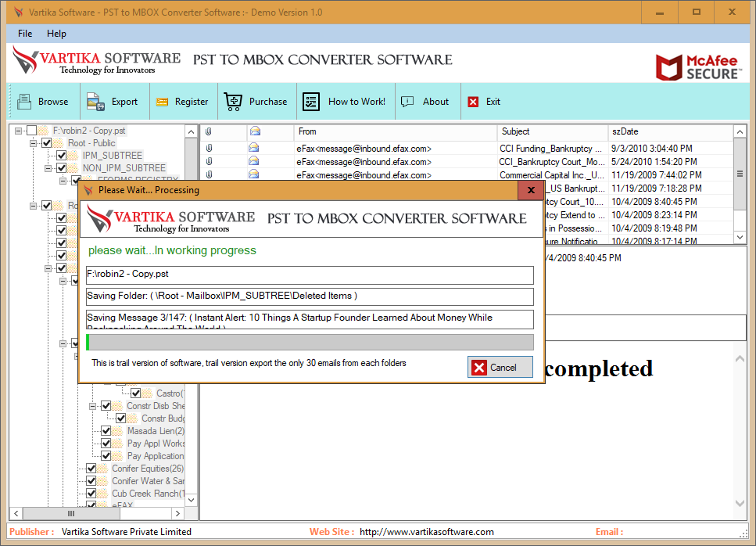Collapse the F:\robin2 - Copy.pst tree node
Viewport: 756px width, 546px height.
point(18,131)
